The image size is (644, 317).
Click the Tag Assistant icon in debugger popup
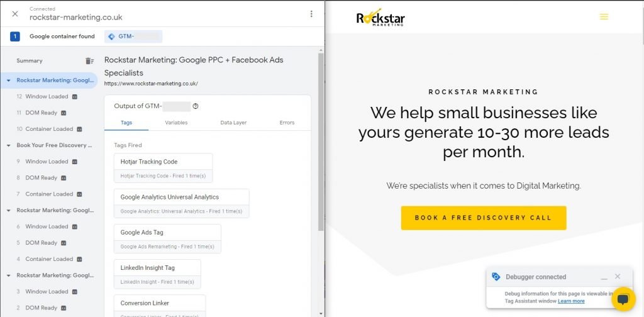click(496, 277)
